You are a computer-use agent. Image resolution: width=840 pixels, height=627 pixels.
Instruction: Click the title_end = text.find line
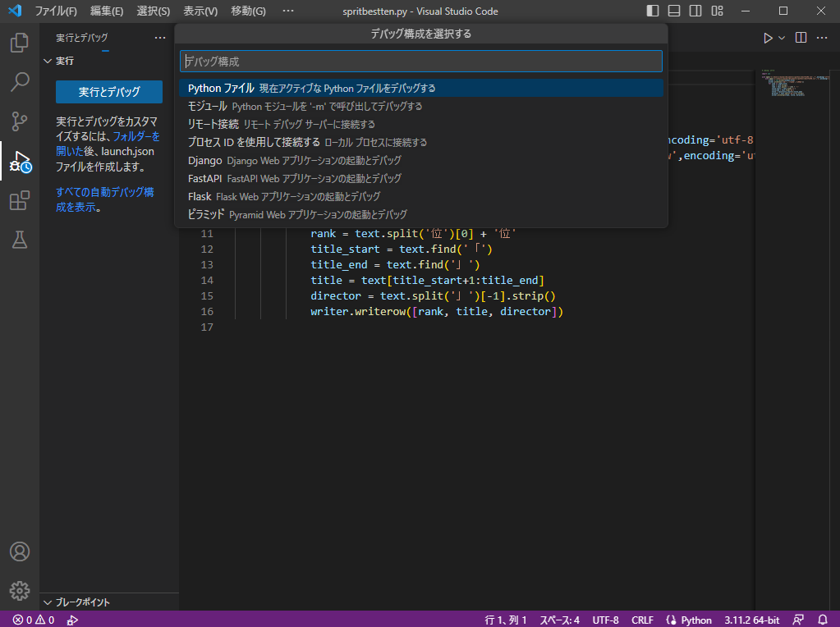(x=395, y=264)
